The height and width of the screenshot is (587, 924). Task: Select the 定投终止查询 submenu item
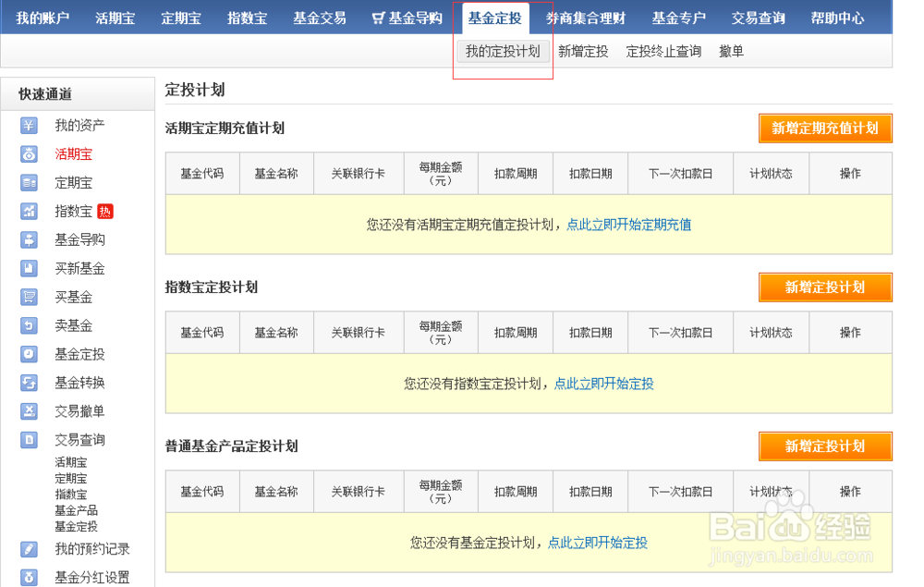[x=663, y=51]
